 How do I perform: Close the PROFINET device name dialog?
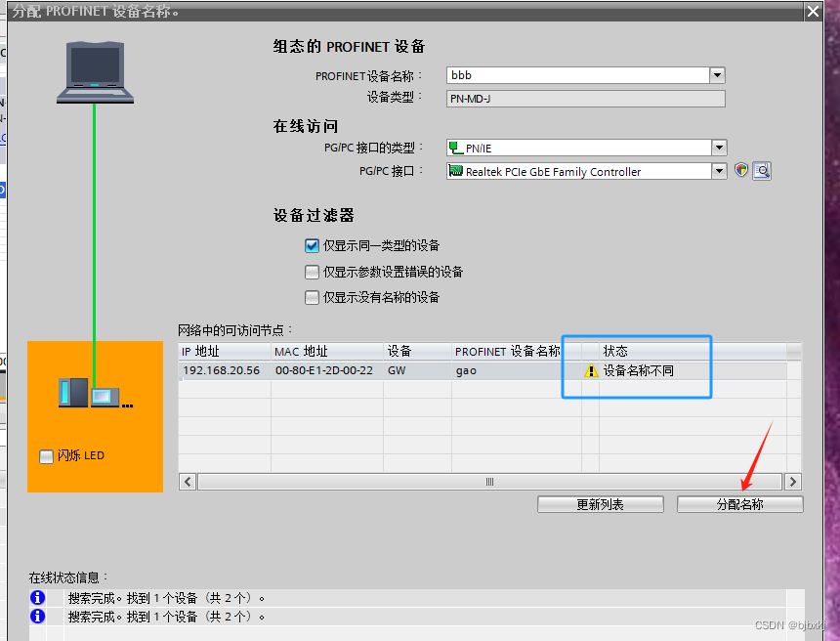813,11
